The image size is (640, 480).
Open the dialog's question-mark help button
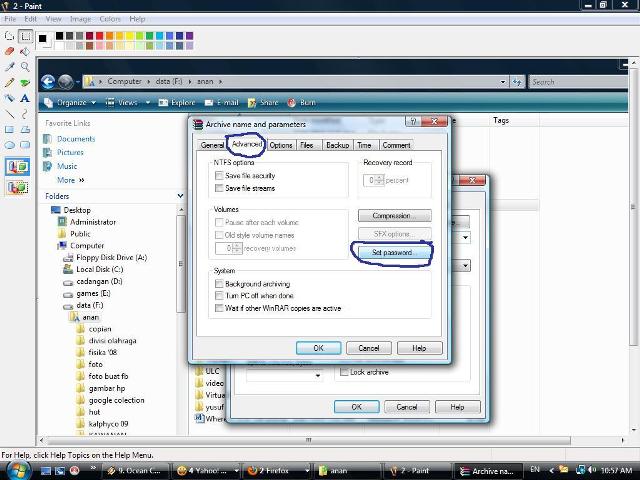413,121
